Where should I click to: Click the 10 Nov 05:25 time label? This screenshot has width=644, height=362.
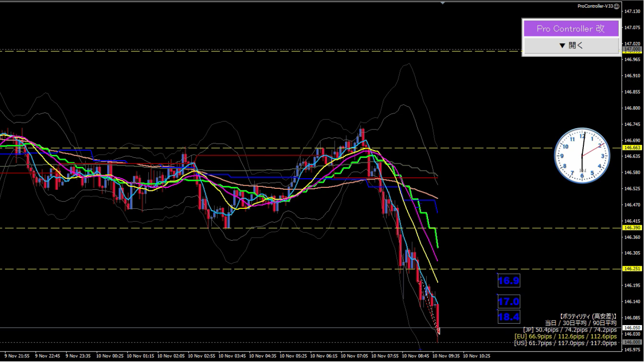[293, 356]
